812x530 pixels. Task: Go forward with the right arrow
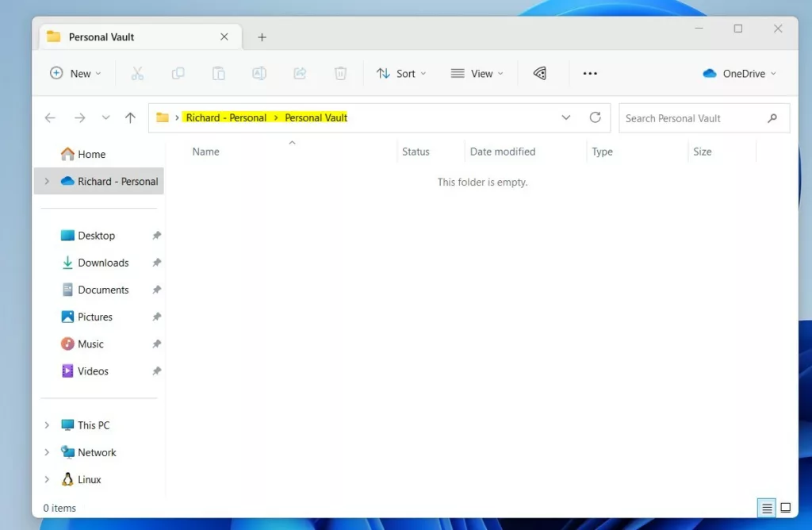pyautogui.click(x=80, y=117)
